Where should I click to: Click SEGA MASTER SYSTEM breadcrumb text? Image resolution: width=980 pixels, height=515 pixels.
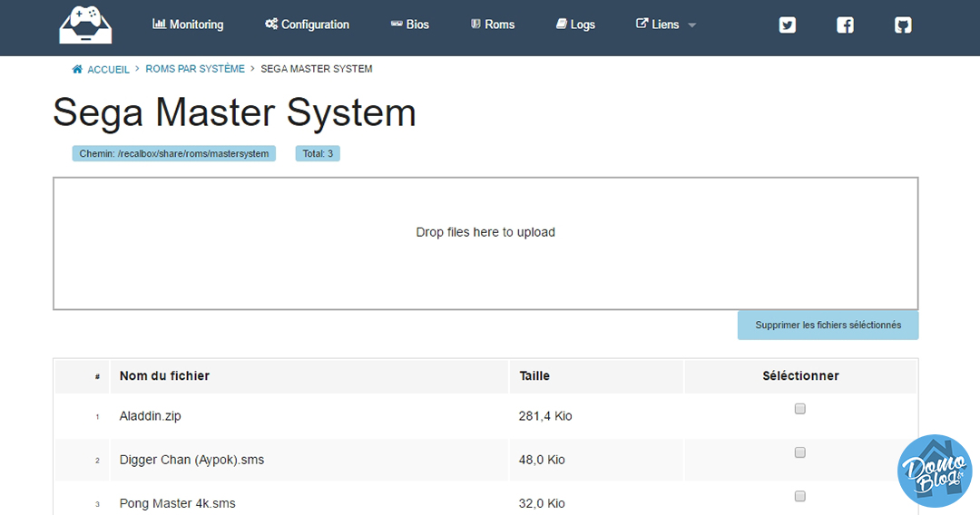click(317, 69)
